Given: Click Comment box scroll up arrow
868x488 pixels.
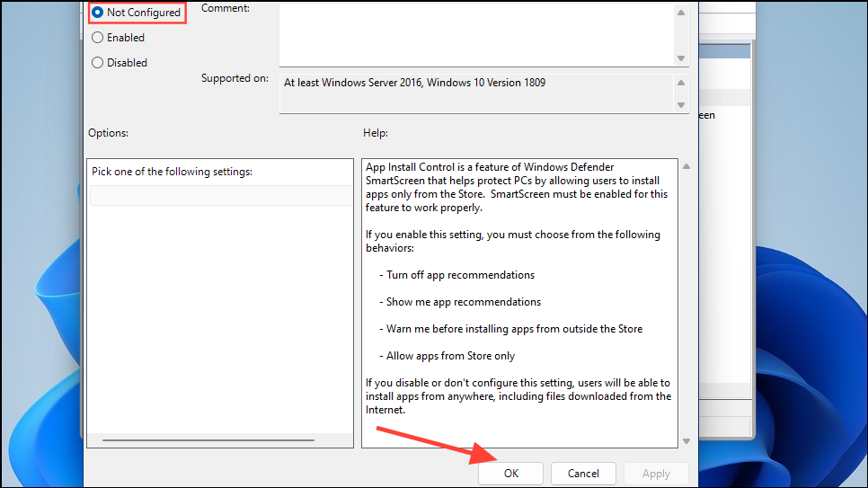Looking at the screenshot, I should pyautogui.click(x=681, y=13).
